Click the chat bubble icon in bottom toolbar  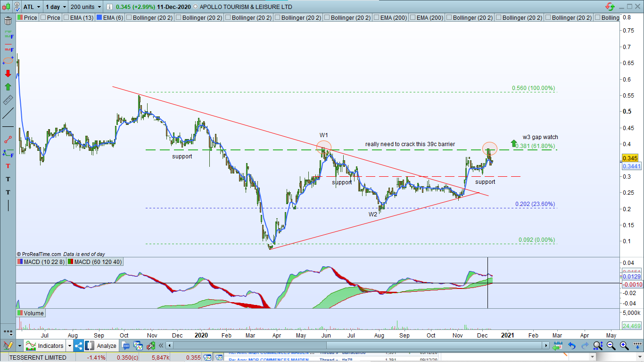click(x=126, y=346)
